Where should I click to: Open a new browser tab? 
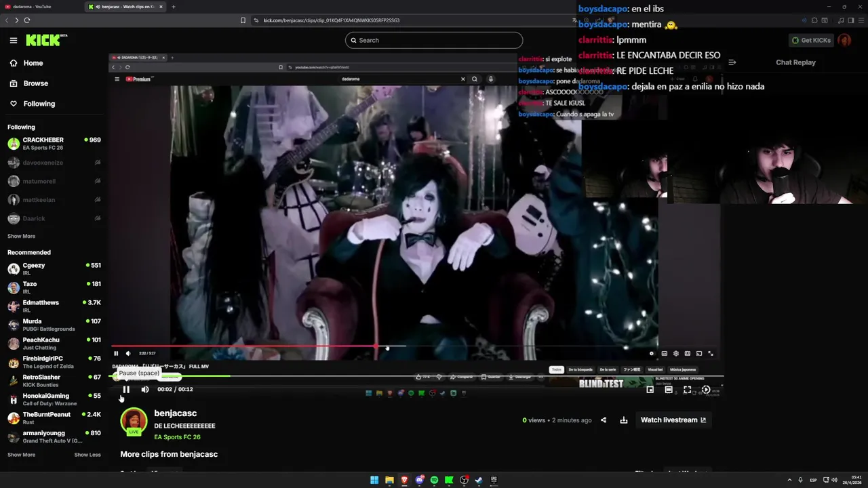pyautogui.click(x=173, y=7)
